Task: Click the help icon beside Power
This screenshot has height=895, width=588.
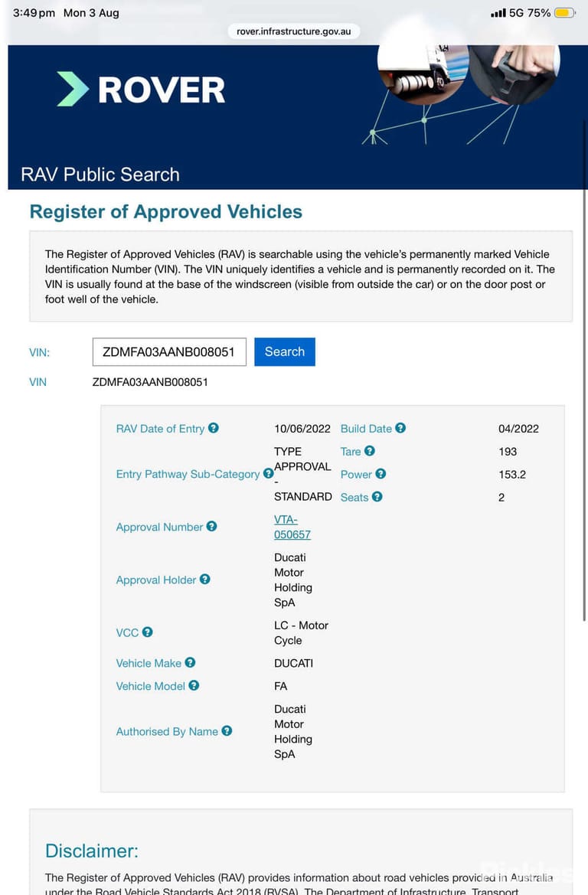Action: [381, 474]
